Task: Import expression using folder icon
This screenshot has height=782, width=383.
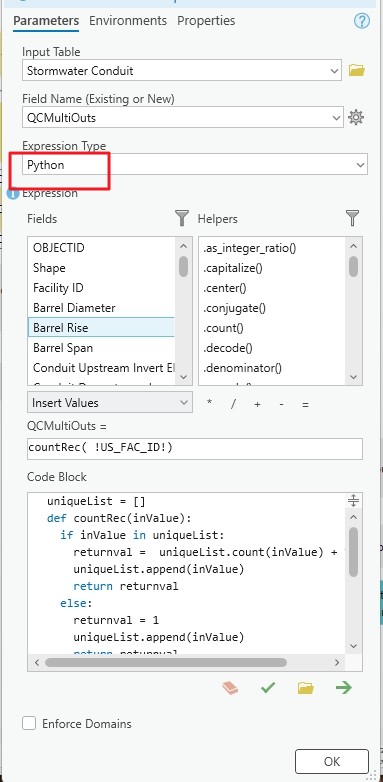Action: click(306, 688)
